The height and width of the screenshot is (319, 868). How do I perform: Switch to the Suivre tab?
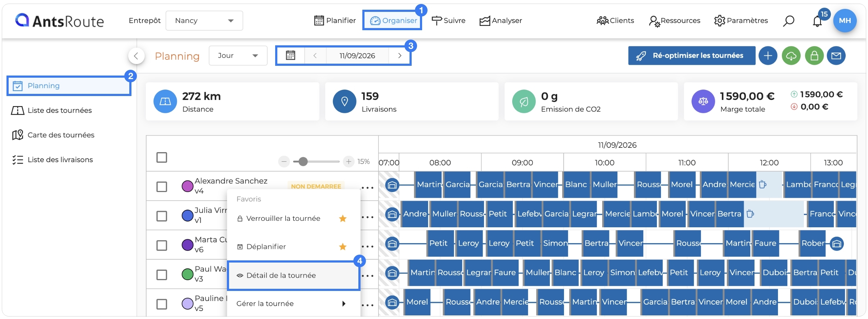coord(448,20)
